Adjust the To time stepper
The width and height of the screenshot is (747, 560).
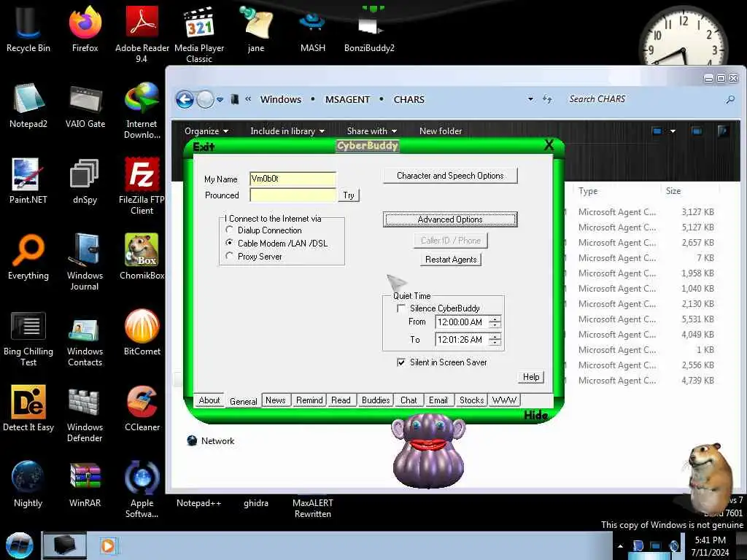click(x=495, y=340)
